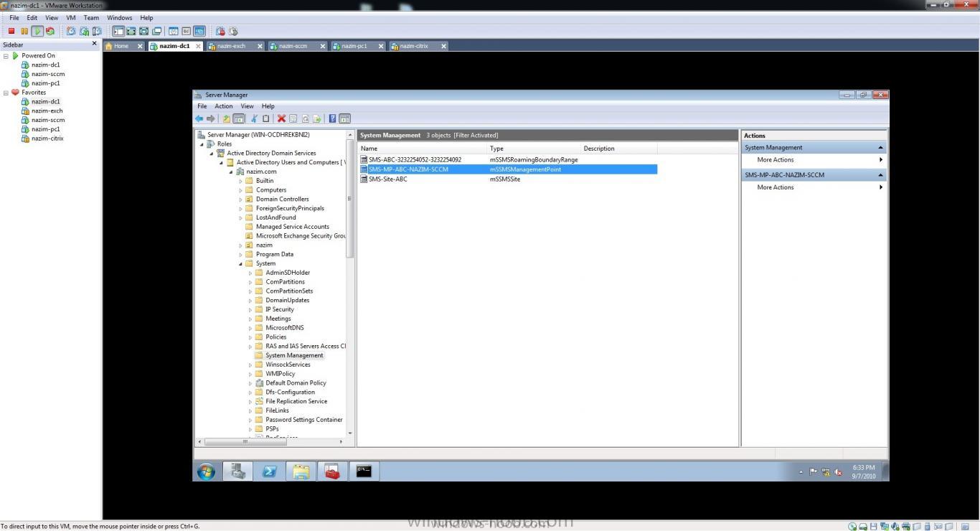This screenshot has width=980, height=531.
Task: Open More Actions arrow under SMS-MP-ABC-NAZIM-SCCM
Action: (x=880, y=187)
